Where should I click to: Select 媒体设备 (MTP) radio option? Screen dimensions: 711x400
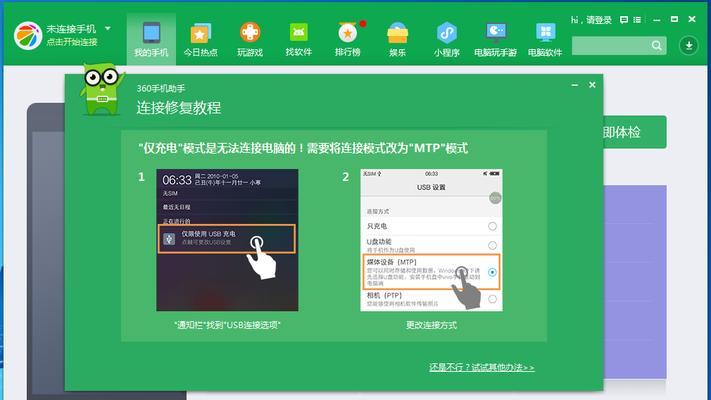492,272
